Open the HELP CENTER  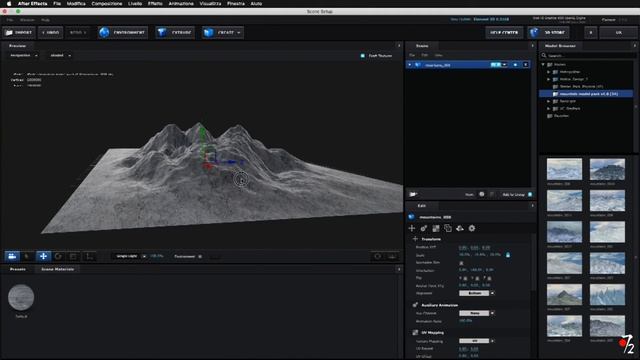pos(504,32)
